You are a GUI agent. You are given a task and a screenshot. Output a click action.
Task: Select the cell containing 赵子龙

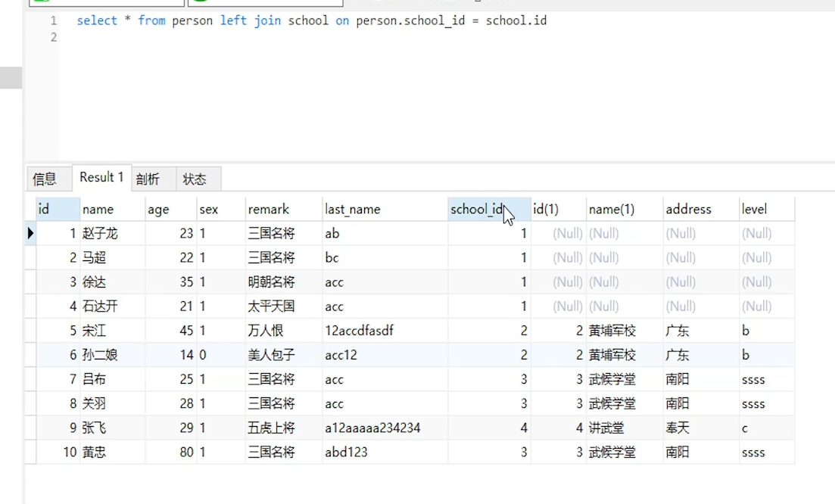coord(112,233)
